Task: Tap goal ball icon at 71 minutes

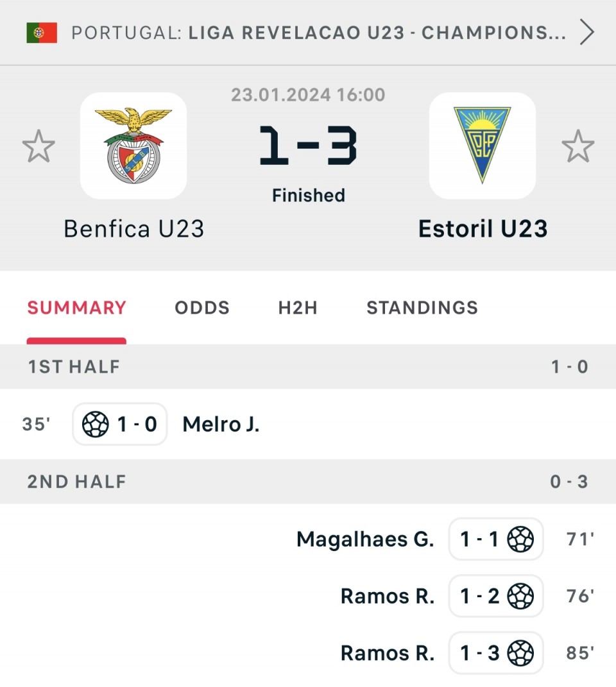Action: 520,539
